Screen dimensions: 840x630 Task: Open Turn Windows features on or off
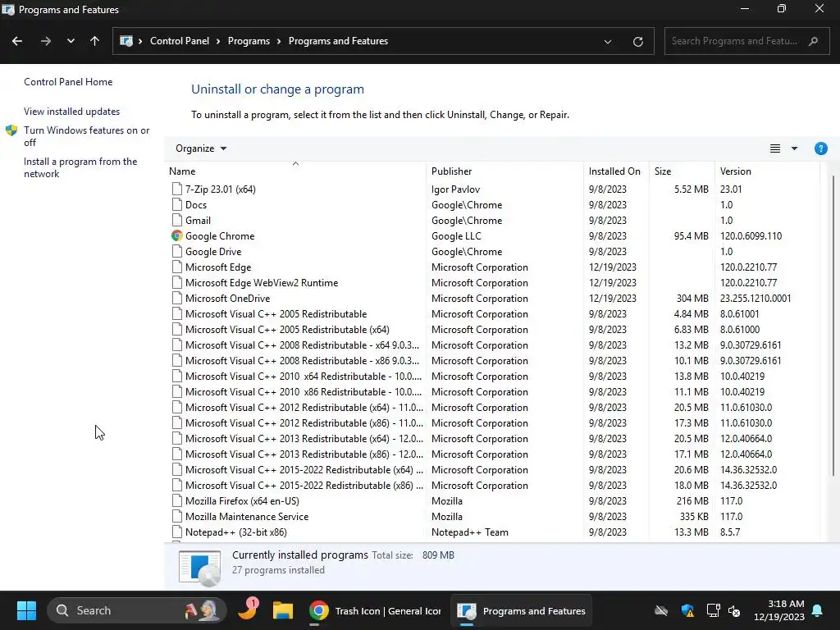pyautogui.click(x=87, y=136)
